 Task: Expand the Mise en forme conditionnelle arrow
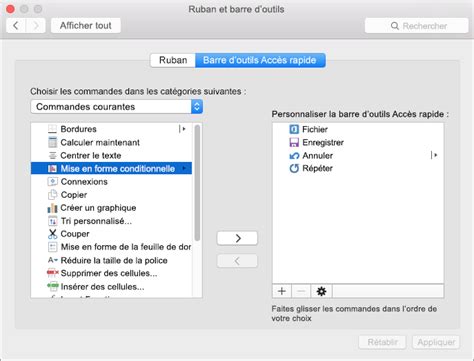(x=184, y=168)
